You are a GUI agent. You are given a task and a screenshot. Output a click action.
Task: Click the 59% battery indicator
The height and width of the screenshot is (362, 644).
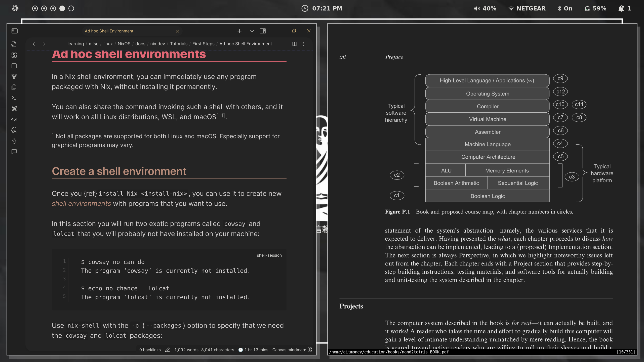[595, 8]
